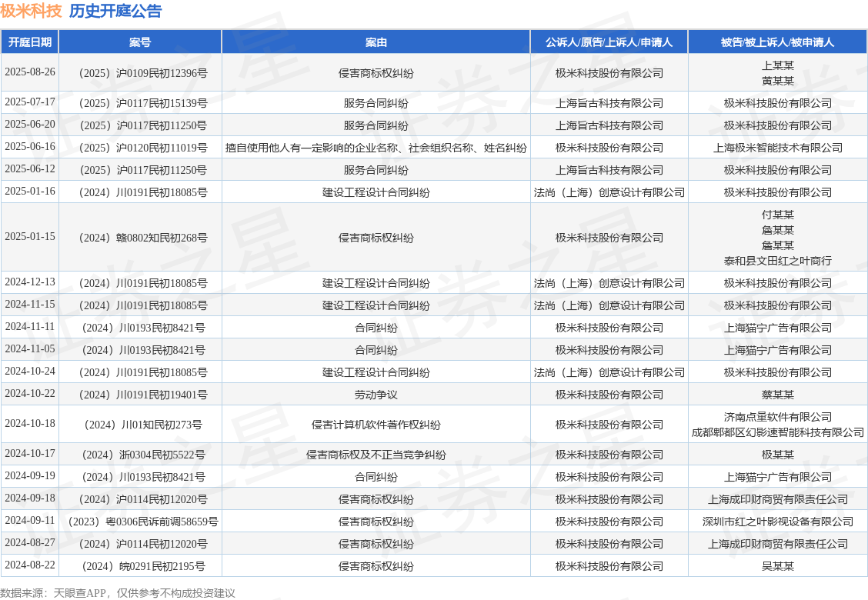The image size is (868, 600).
Task: Select the 案号 column header
Action: coord(140,42)
